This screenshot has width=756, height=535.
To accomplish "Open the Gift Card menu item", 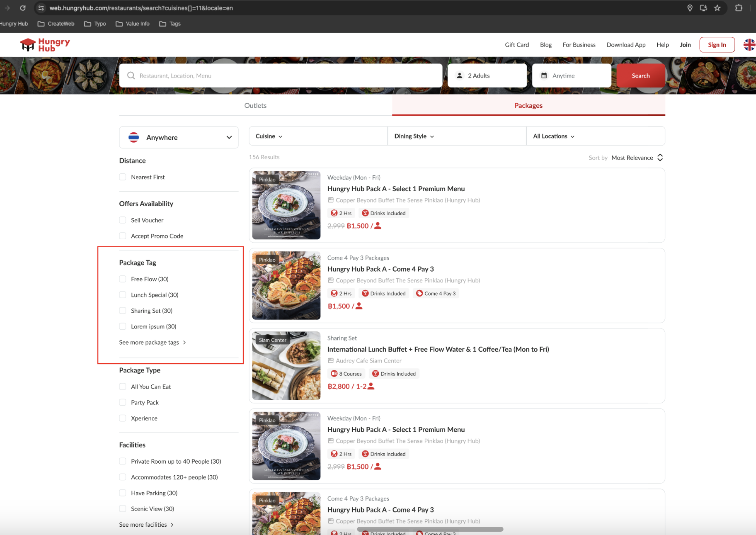I will [x=516, y=45].
